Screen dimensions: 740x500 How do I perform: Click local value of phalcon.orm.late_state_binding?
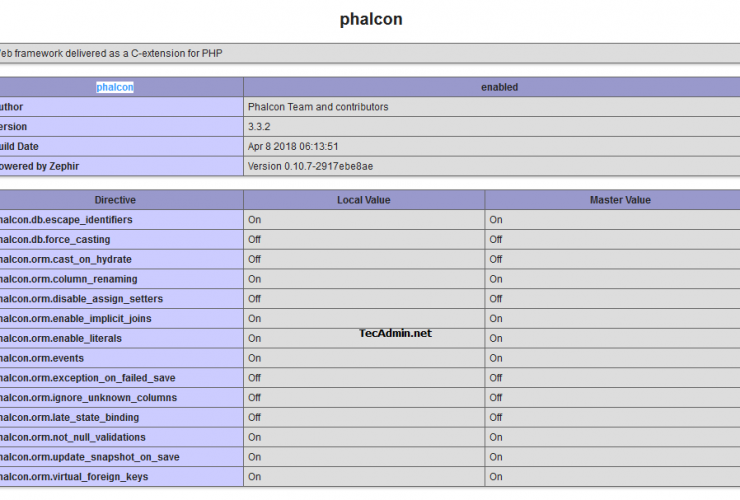click(255, 417)
